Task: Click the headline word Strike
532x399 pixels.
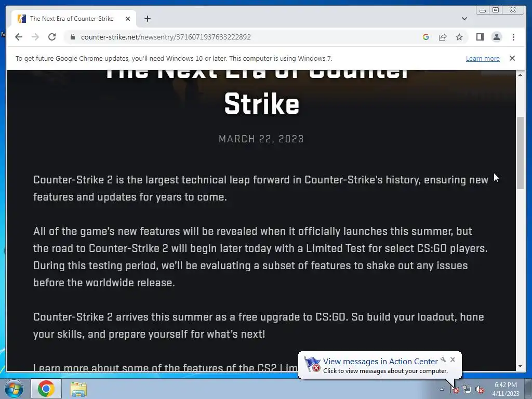Action: point(262,104)
